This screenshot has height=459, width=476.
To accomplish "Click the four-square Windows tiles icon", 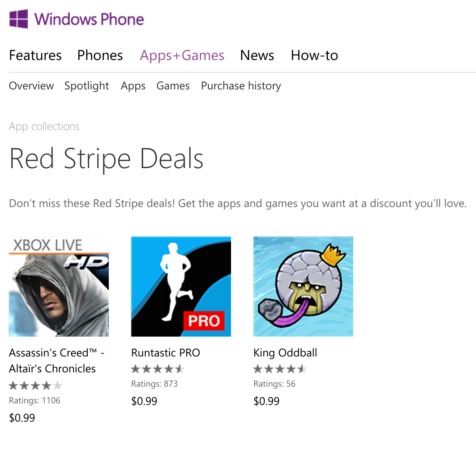I will click(x=19, y=18).
